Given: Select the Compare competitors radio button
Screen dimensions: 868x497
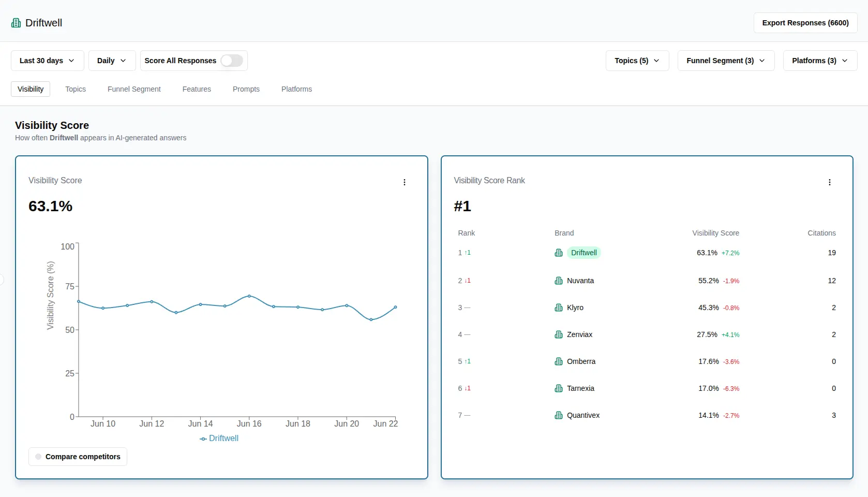Looking at the screenshot, I should (37, 457).
